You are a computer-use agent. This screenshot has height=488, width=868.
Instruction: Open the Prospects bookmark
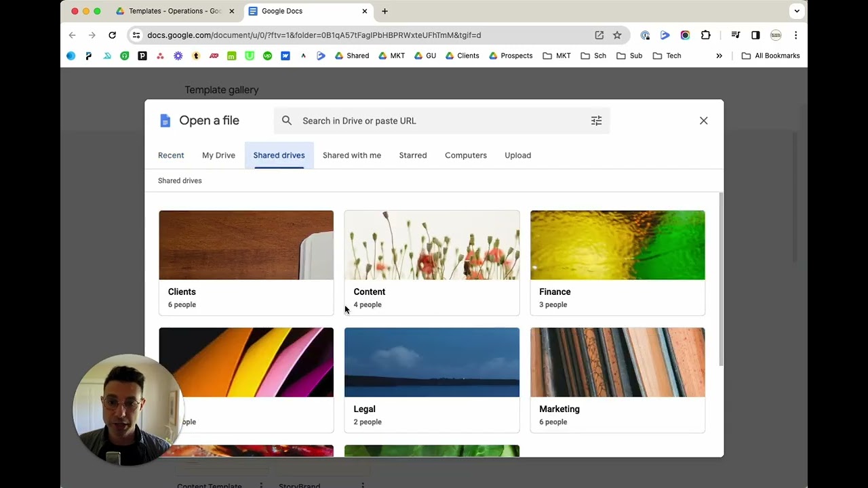[511, 56]
